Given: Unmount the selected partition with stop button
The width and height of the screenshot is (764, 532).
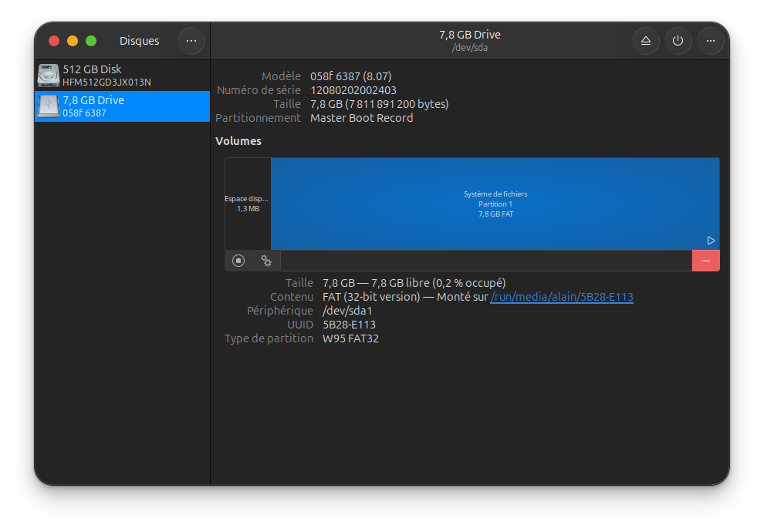Looking at the screenshot, I should point(238,261).
